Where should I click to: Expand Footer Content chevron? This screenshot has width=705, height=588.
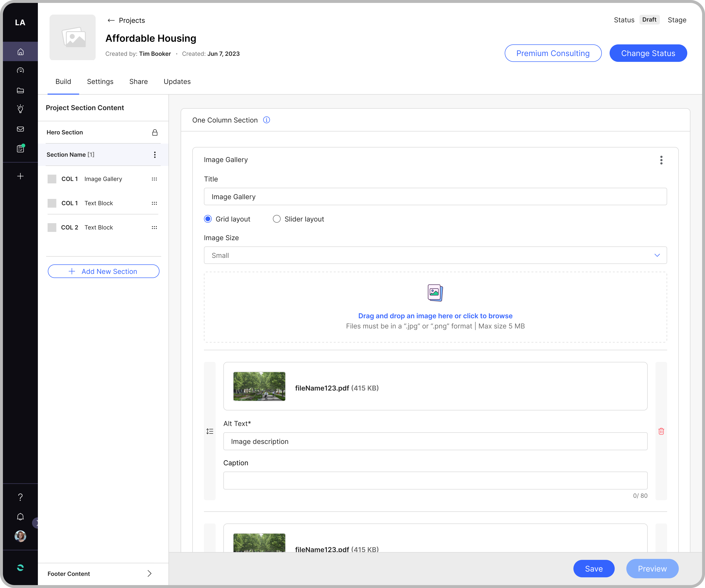[150, 574]
